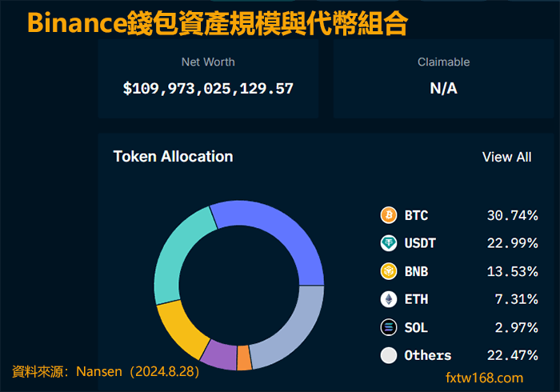The image size is (560, 392).
Task: Click the fxtw168.com watermark link
Action: click(x=485, y=378)
